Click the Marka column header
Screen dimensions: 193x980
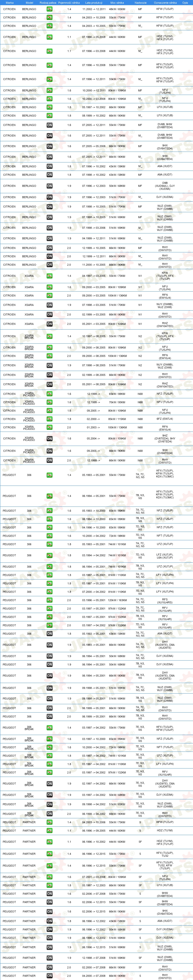pos(10,3)
